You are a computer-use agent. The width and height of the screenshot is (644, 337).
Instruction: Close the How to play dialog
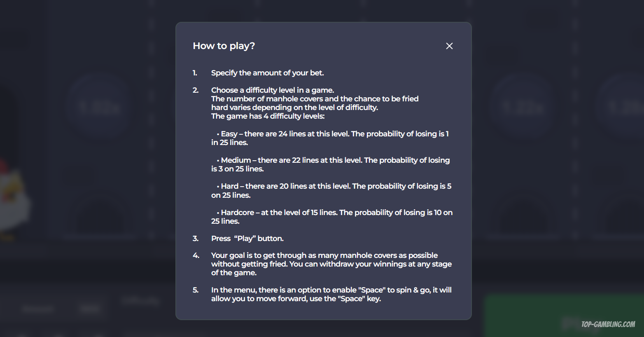[x=449, y=46]
